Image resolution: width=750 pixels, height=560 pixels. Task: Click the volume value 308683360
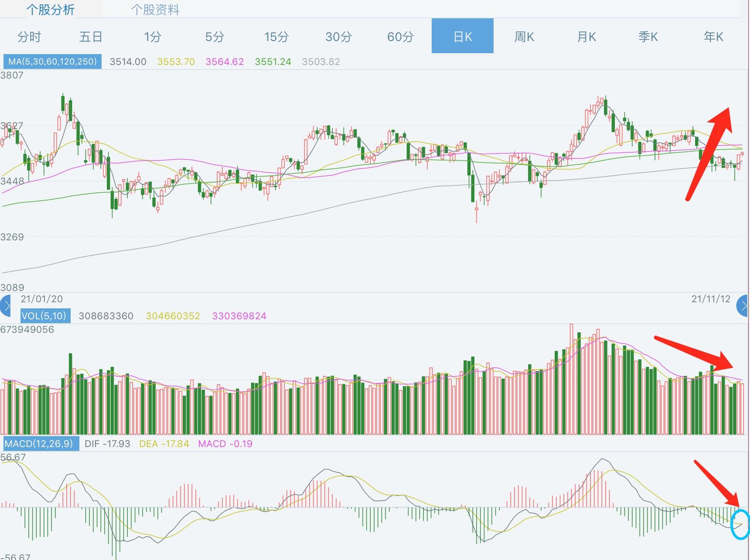[x=106, y=316]
